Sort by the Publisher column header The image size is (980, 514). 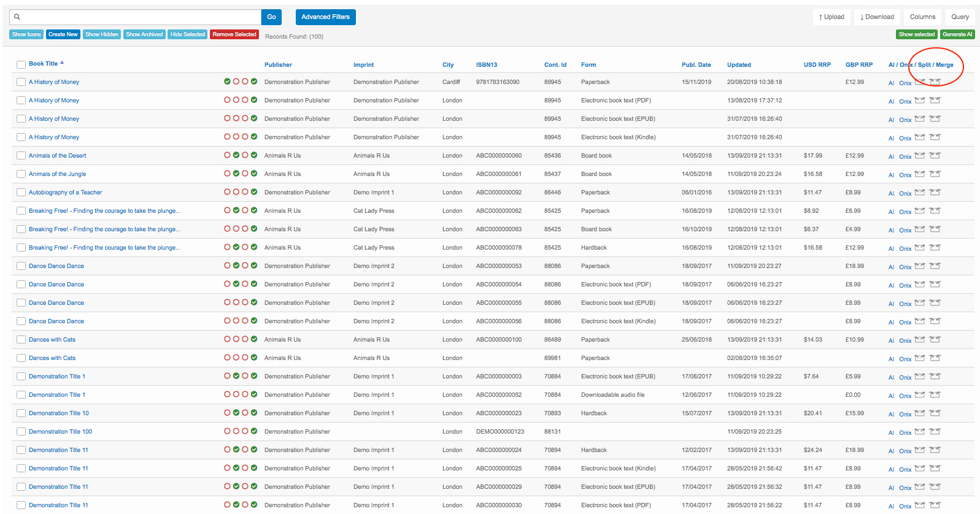(278, 65)
